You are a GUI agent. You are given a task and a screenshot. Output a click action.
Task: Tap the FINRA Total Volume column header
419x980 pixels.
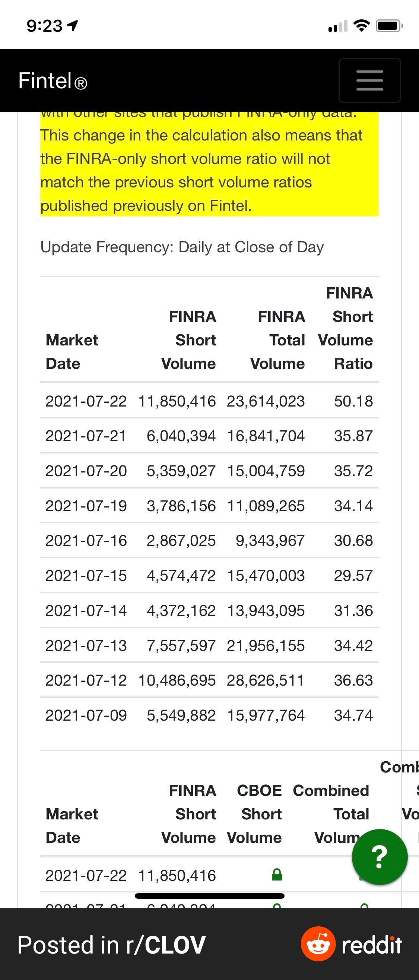278,340
